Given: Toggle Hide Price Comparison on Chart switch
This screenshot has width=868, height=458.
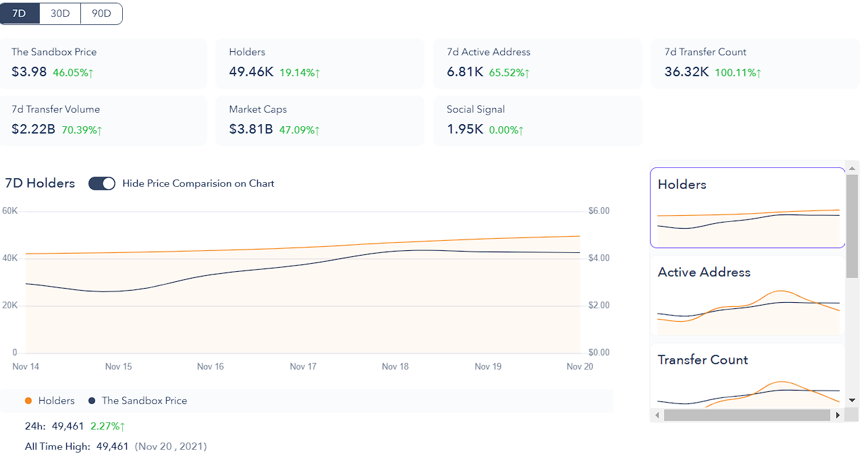Looking at the screenshot, I should click(x=102, y=183).
